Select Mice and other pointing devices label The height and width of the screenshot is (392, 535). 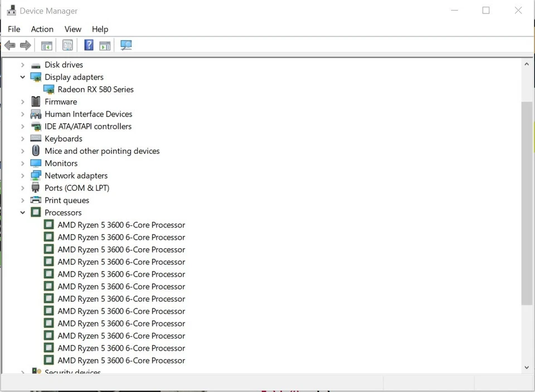(102, 151)
